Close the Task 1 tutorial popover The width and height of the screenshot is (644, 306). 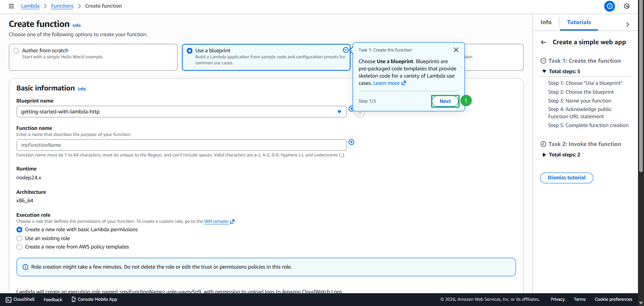[x=456, y=50]
